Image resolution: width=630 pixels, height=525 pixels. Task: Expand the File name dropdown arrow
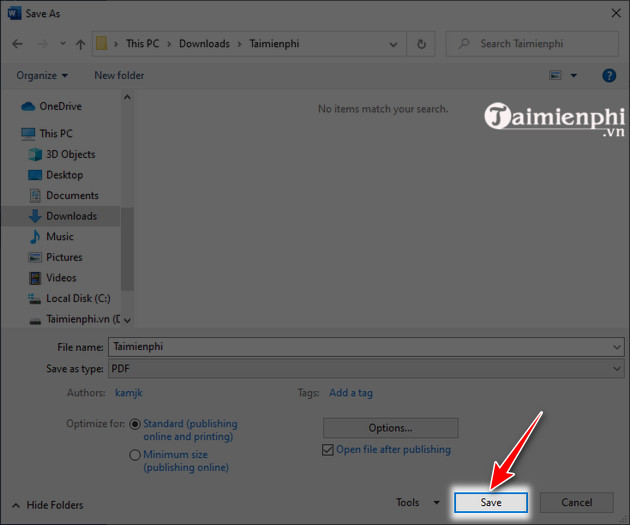(617, 347)
